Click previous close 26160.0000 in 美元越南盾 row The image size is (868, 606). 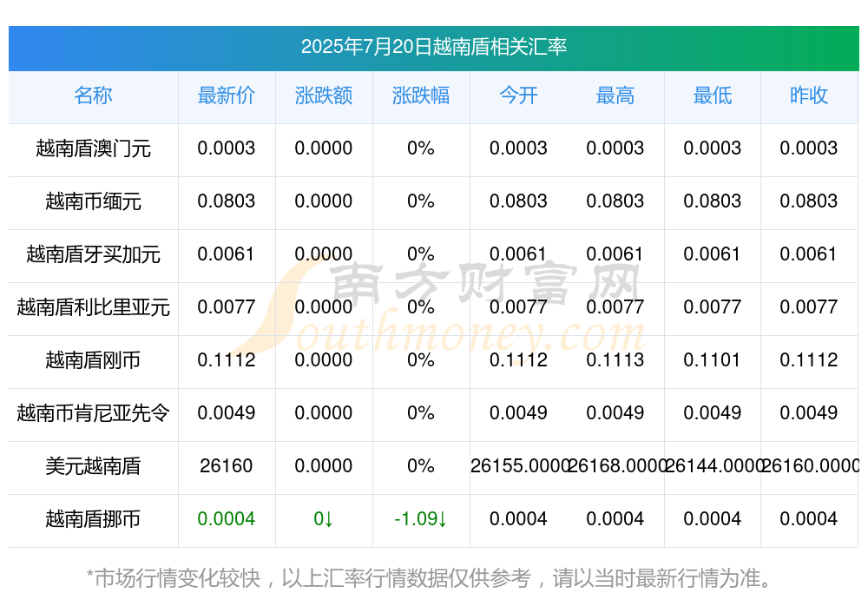810,466
